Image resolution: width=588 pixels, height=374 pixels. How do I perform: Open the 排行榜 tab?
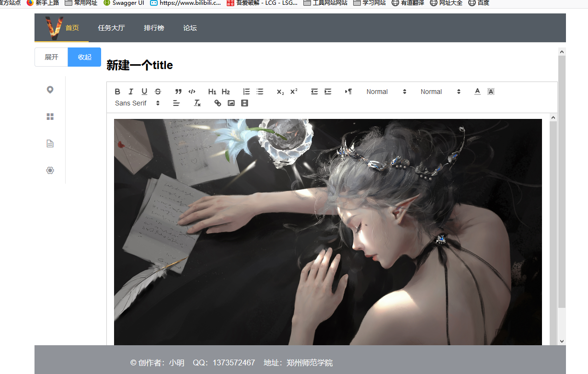click(154, 28)
